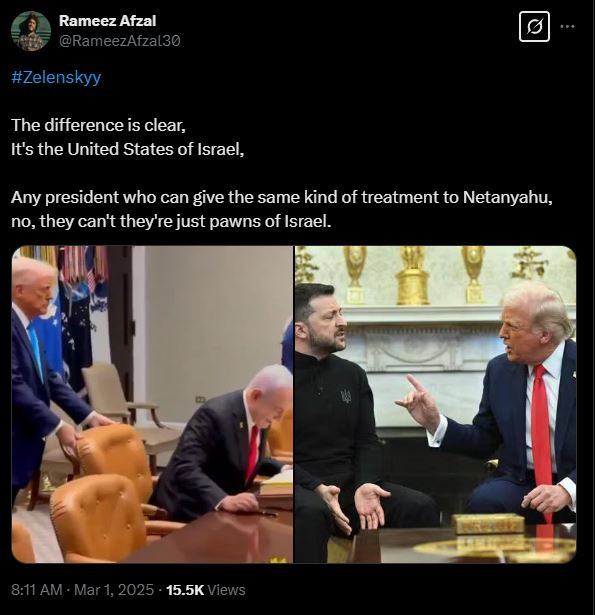Click the Mar 1, 2025 date
This screenshot has width=595, height=615.
pyautogui.click(x=114, y=590)
